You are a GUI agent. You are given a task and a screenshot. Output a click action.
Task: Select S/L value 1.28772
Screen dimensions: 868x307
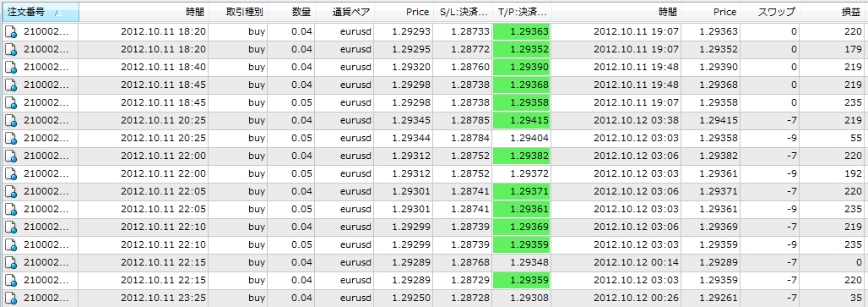(470, 50)
